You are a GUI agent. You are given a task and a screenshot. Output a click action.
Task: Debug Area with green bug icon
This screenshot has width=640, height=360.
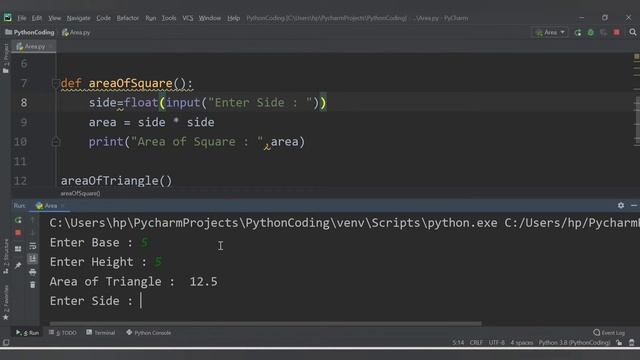coord(591,32)
